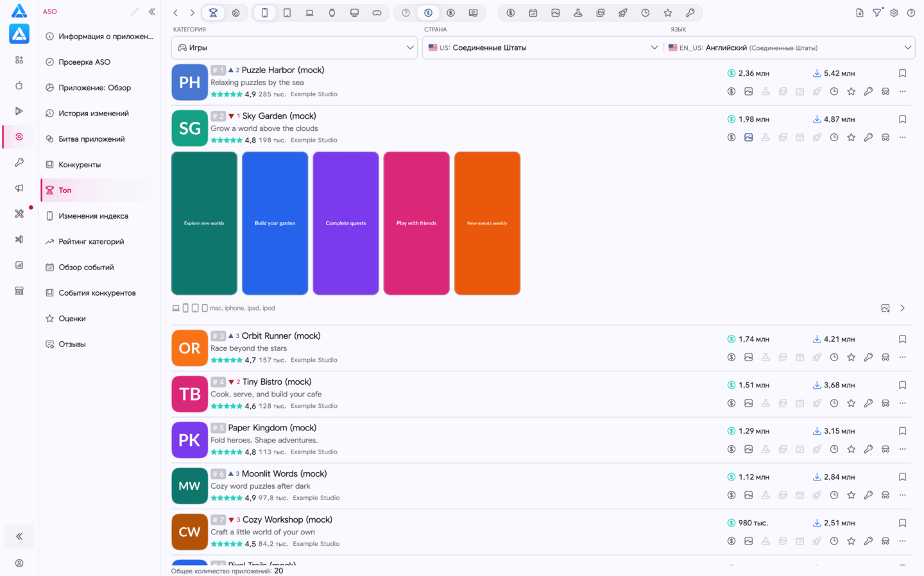This screenshot has height=576, width=924.
Task: Open the help question mark in top right
Action: (911, 13)
